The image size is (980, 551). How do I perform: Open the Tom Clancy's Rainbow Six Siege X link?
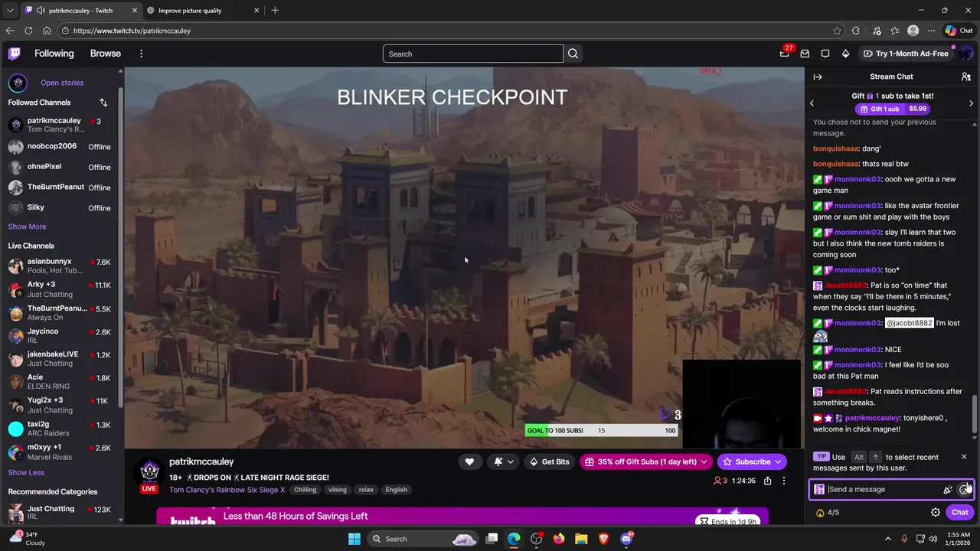tap(227, 490)
